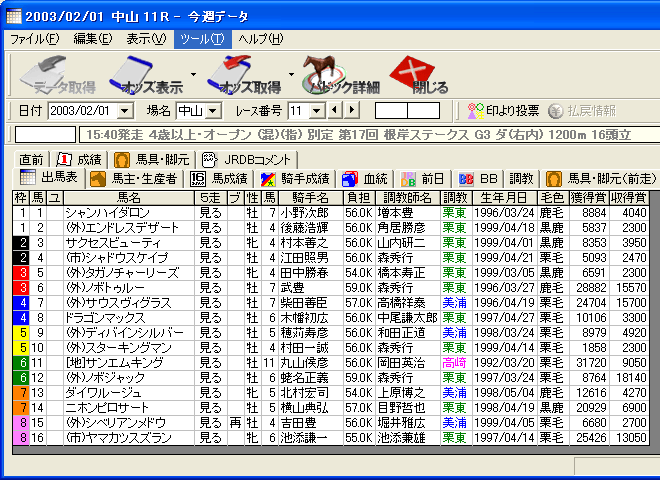This screenshot has height=480, width=660.
Task: Open the JRDBコメント tab
Action: (246, 159)
